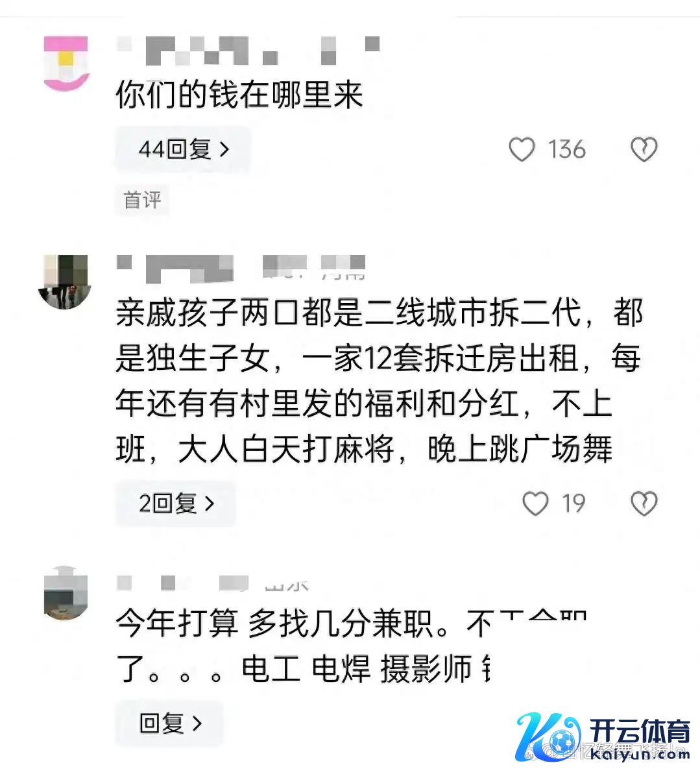Image resolution: width=700 pixels, height=776 pixels.
Task: Tap the like count 19
Action: pos(573,503)
